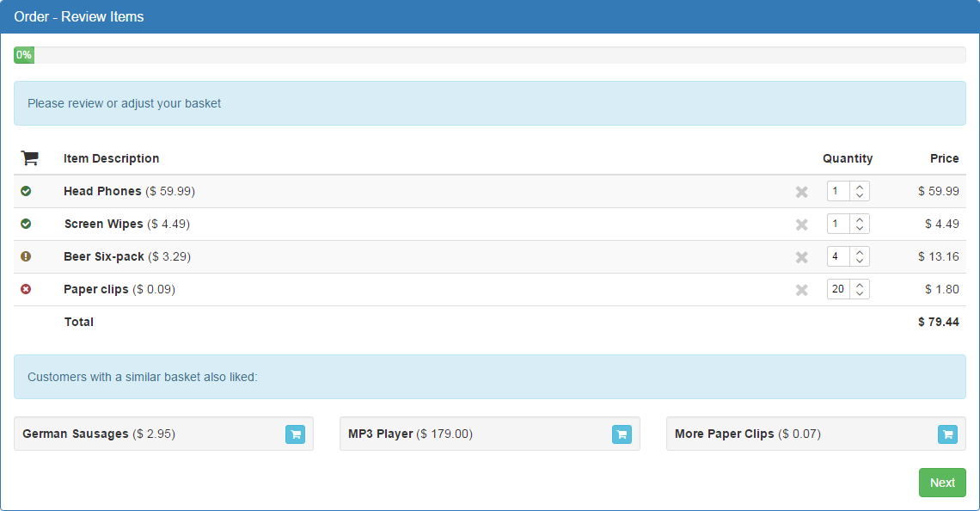This screenshot has height=511, width=980.
Task: Increase Paper clips quantity with up arrow
Action: tap(860, 285)
